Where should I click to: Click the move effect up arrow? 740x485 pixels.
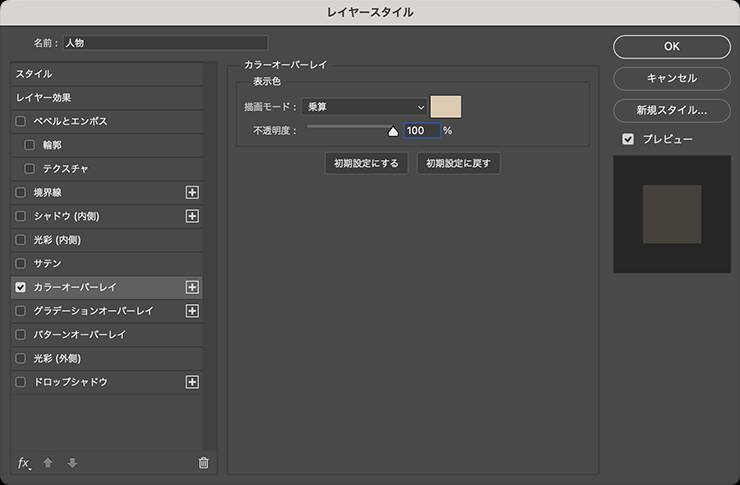(x=48, y=462)
